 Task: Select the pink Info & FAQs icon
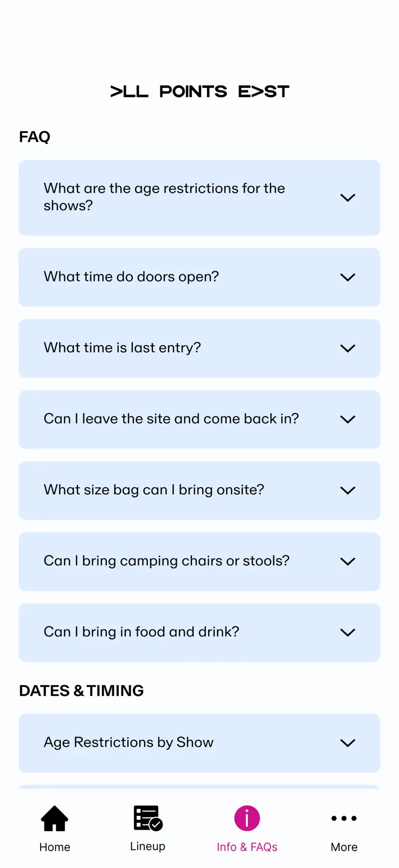coord(247,818)
